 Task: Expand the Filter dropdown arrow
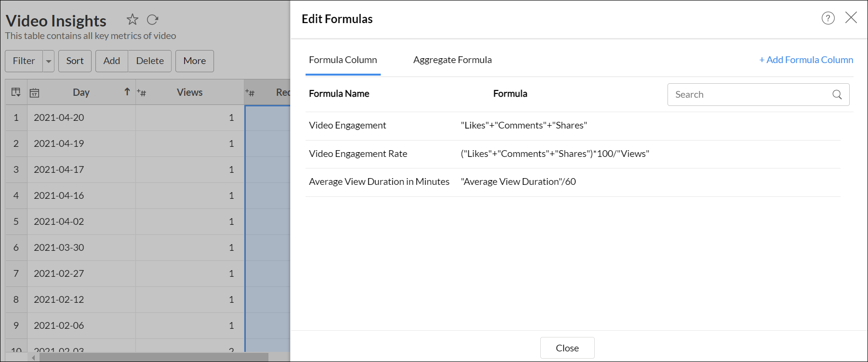(49, 61)
